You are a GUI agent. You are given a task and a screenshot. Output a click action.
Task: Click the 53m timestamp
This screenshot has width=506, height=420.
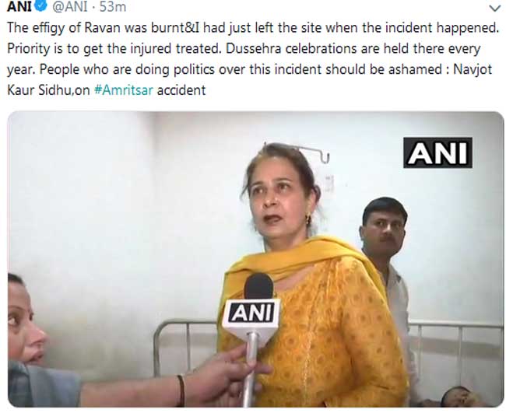(x=113, y=6)
